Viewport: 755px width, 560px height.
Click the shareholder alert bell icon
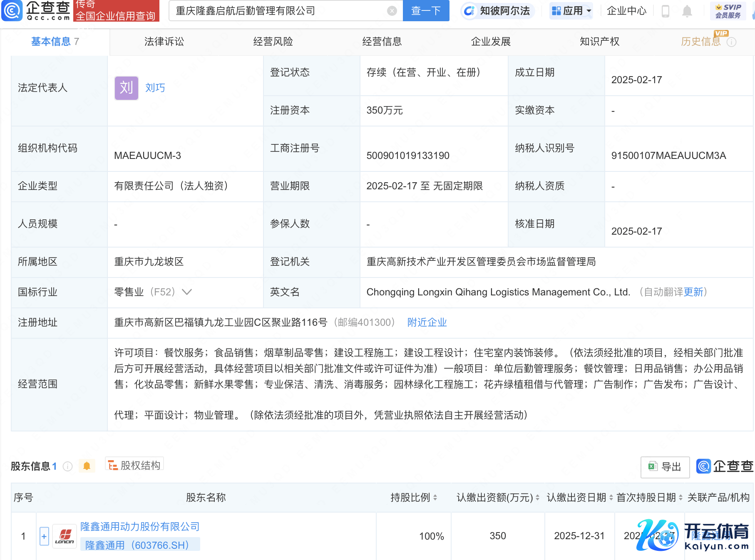click(x=87, y=466)
